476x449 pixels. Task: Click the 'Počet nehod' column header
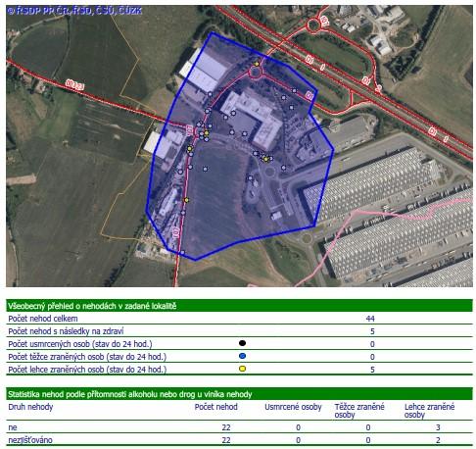215,407
